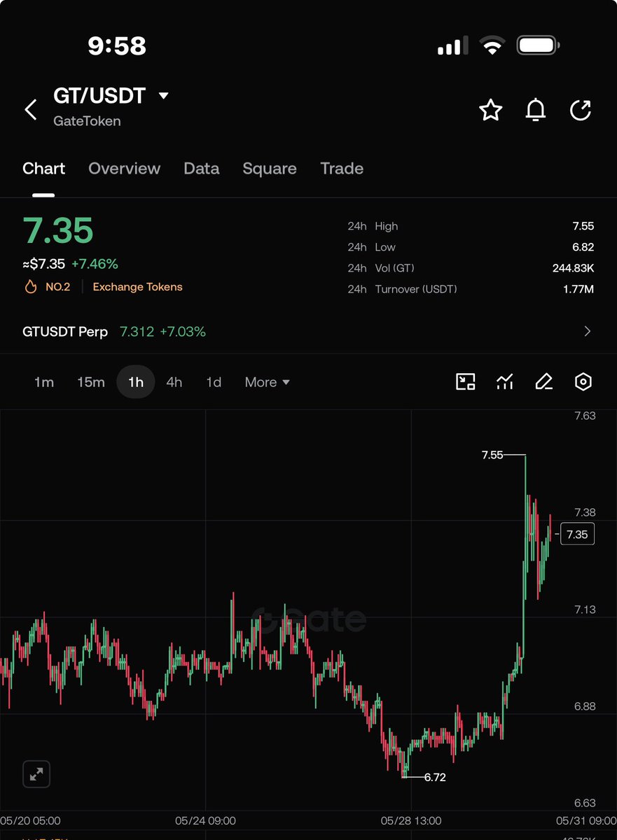This screenshot has height=840, width=617.
Task: Switch to the Chart tab
Action: pos(43,169)
